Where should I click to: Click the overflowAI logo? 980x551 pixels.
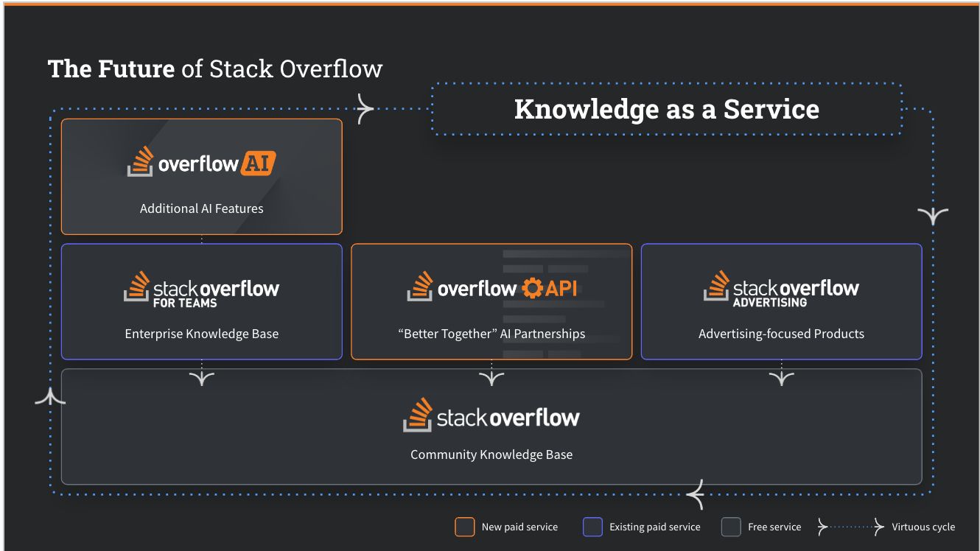(201, 162)
